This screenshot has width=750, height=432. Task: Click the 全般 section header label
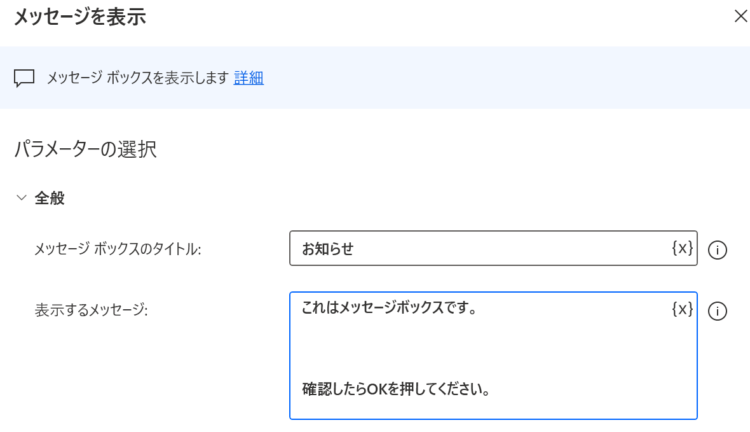click(49, 198)
